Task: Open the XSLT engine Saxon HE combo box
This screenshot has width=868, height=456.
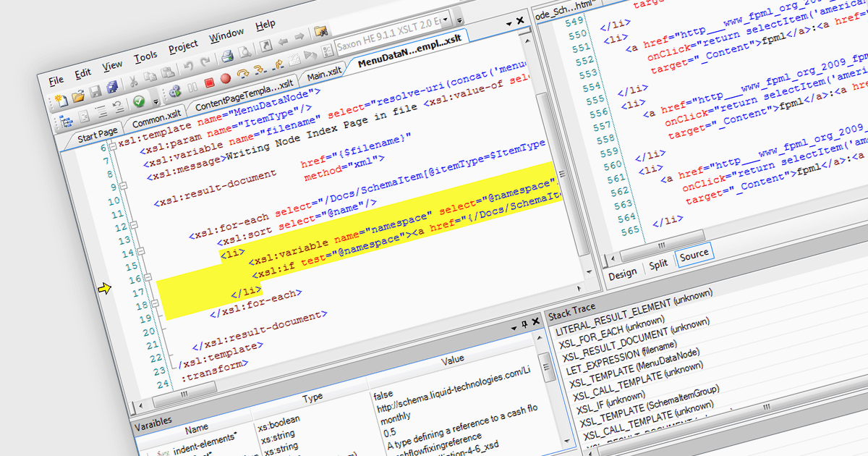Action: point(394,33)
